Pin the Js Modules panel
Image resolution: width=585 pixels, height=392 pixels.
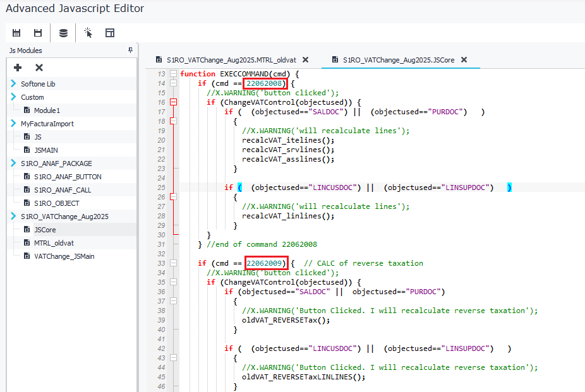coord(130,50)
